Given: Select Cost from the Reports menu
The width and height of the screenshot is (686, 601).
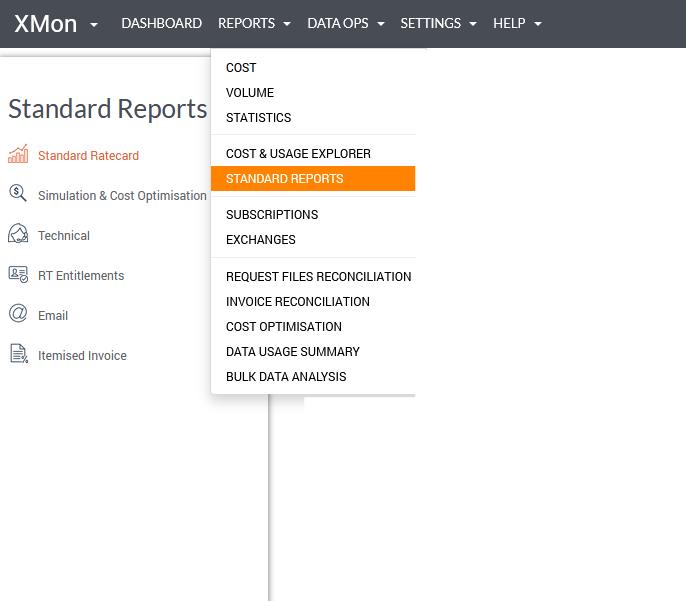Looking at the screenshot, I should [241, 68].
